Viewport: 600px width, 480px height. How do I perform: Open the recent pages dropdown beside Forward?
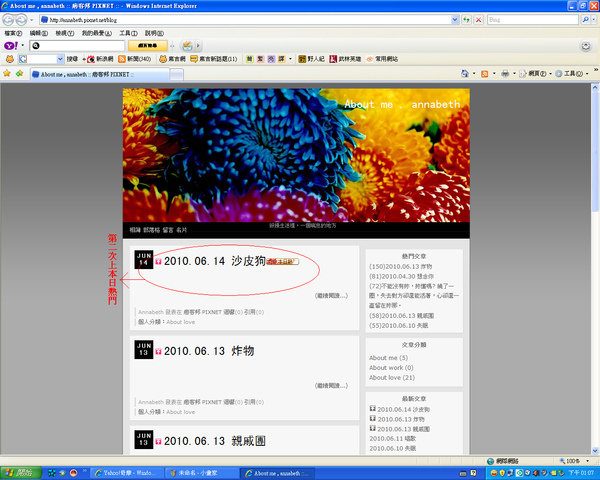point(31,20)
